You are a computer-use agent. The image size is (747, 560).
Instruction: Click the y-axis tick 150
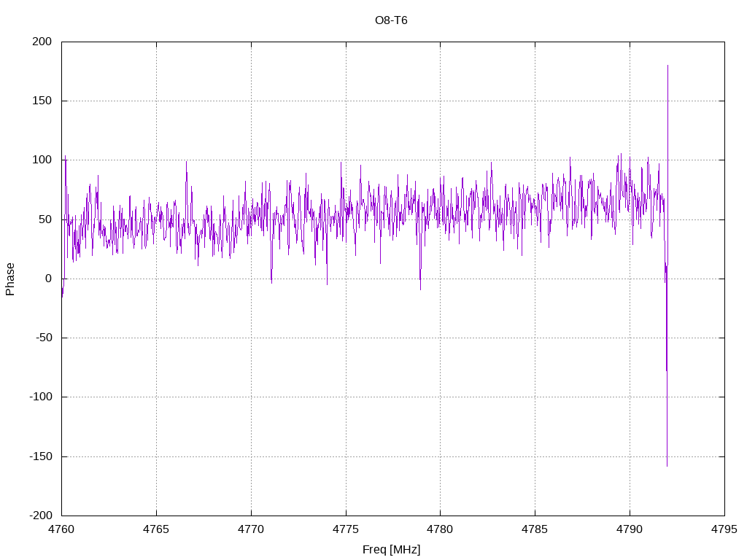point(42,101)
